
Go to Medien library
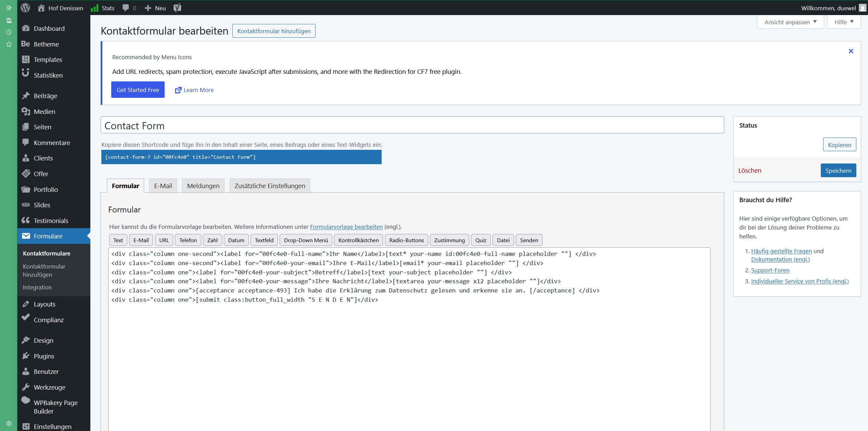pyautogui.click(x=44, y=112)
